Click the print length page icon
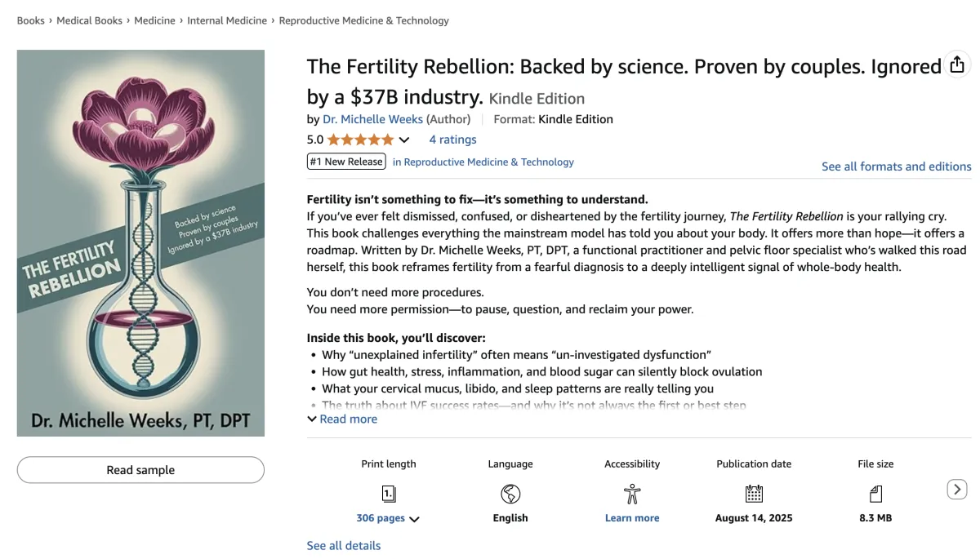Screen dimensions: 980x559 [x=389, y=494]
